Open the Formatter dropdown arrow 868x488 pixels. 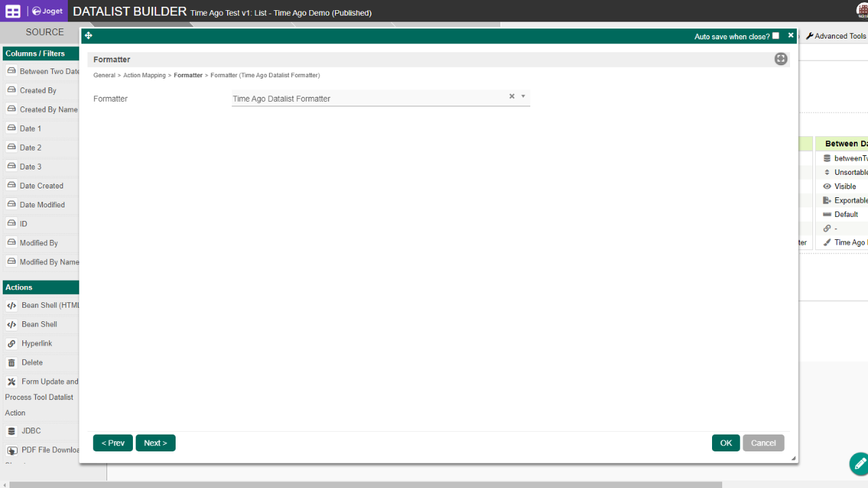click(523, 96)
